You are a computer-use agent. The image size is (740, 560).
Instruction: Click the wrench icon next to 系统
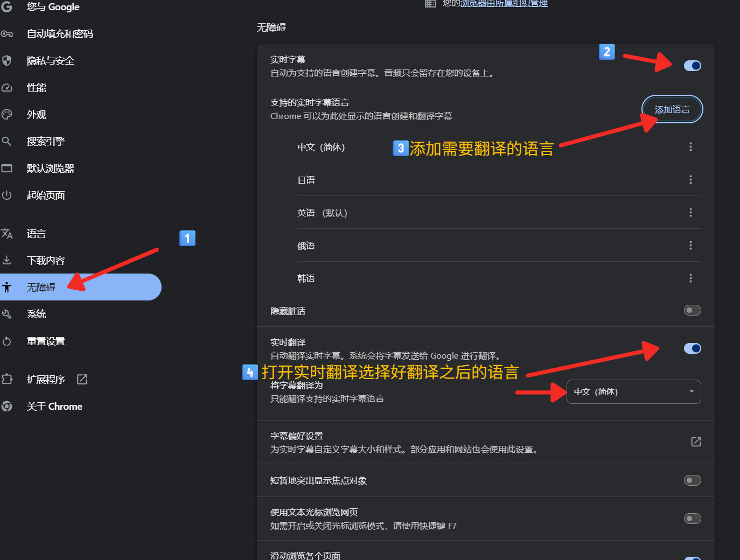(6, 314)
